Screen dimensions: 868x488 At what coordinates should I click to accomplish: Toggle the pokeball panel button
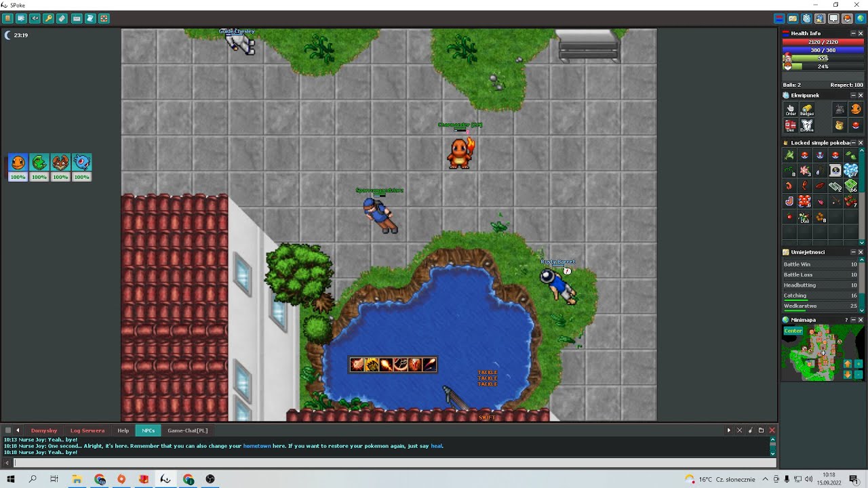(x=847, y=18)
